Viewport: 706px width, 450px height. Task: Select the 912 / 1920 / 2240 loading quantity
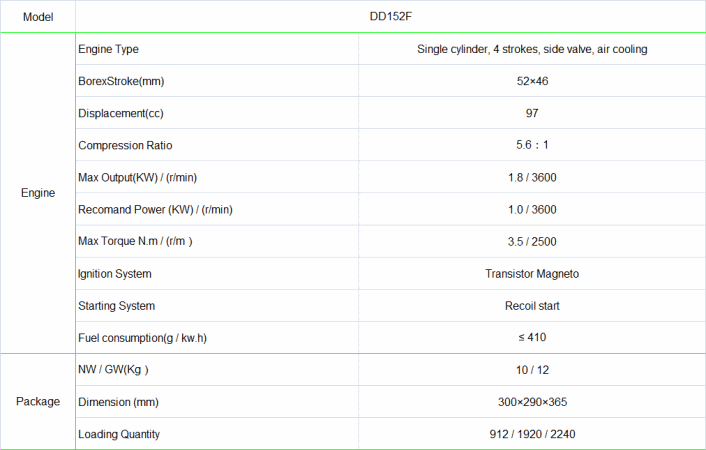point(532,434)
